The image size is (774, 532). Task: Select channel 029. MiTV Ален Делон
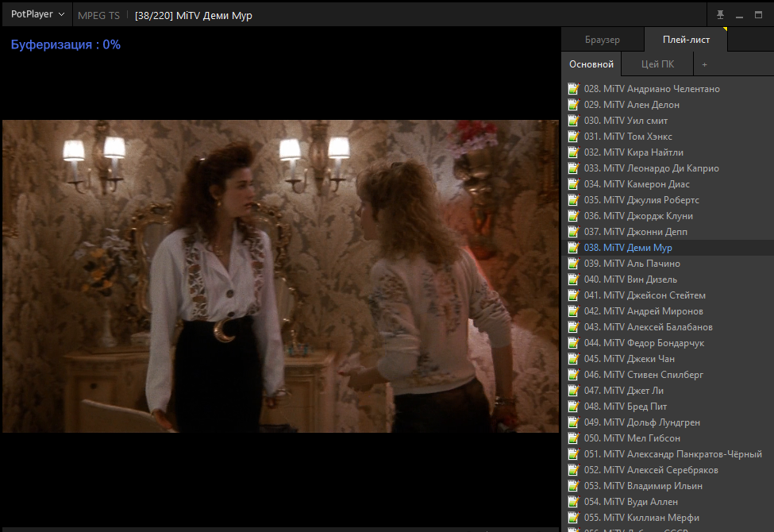[x=668, y=105]
